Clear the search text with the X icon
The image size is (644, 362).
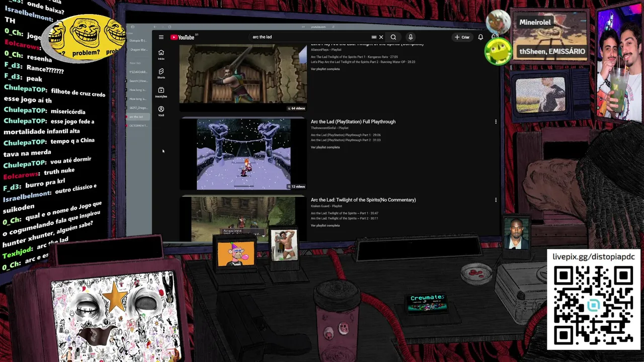[x=381, y=37]
